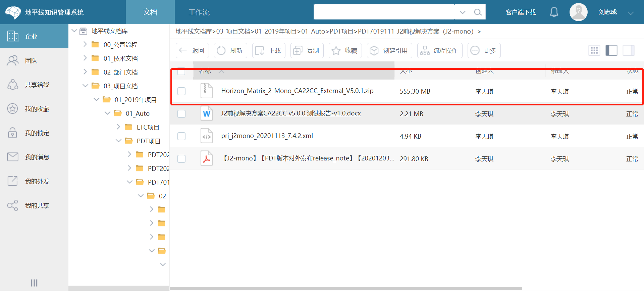
Task: Click the 企业 sidebar icon
Action: tap(13, 36)
